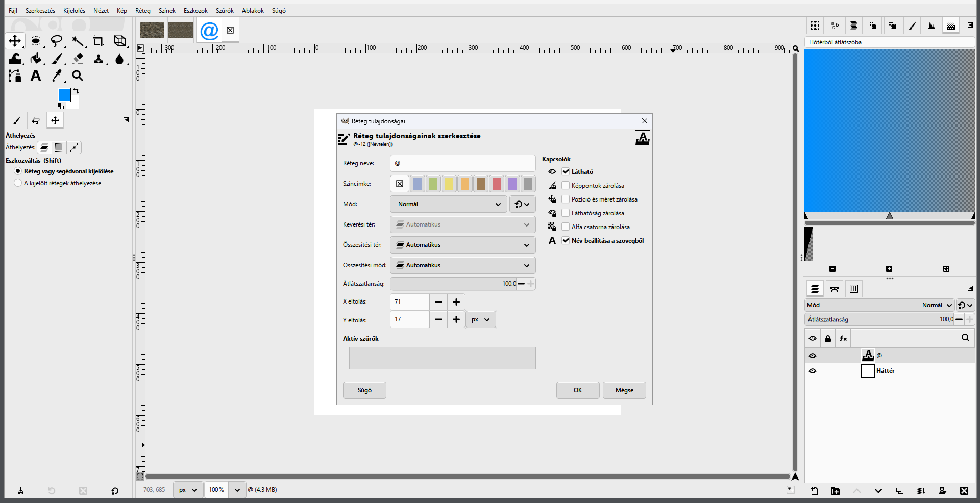This screenshot has width=980, height=503.
Task: Select the Fuzzy Select magic wand tool
Action: point(78,41)
